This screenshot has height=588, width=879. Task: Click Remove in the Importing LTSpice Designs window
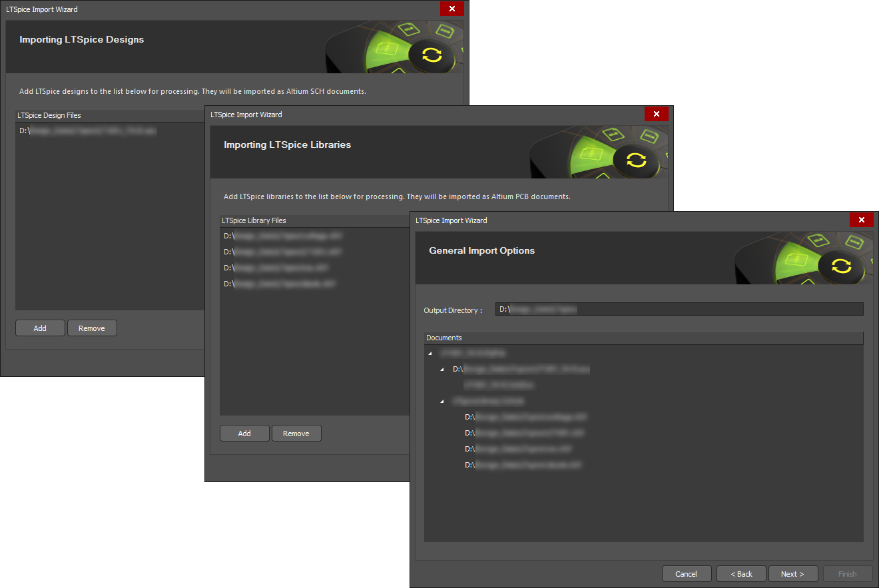(x=92, y=328)
